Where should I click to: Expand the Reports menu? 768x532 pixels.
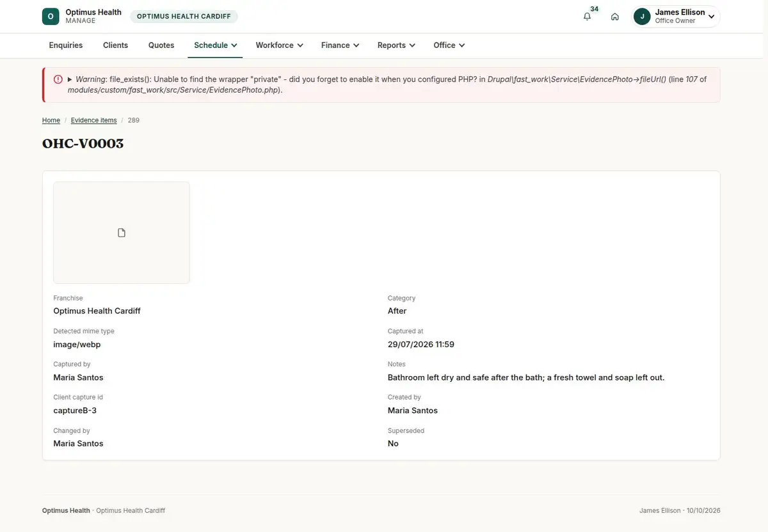pyautogui.click(x=396, y=45)
